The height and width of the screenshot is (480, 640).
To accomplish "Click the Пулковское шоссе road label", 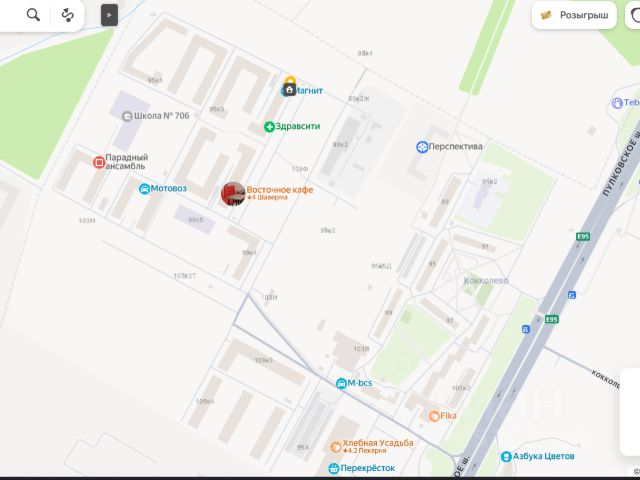I will 620,165.
